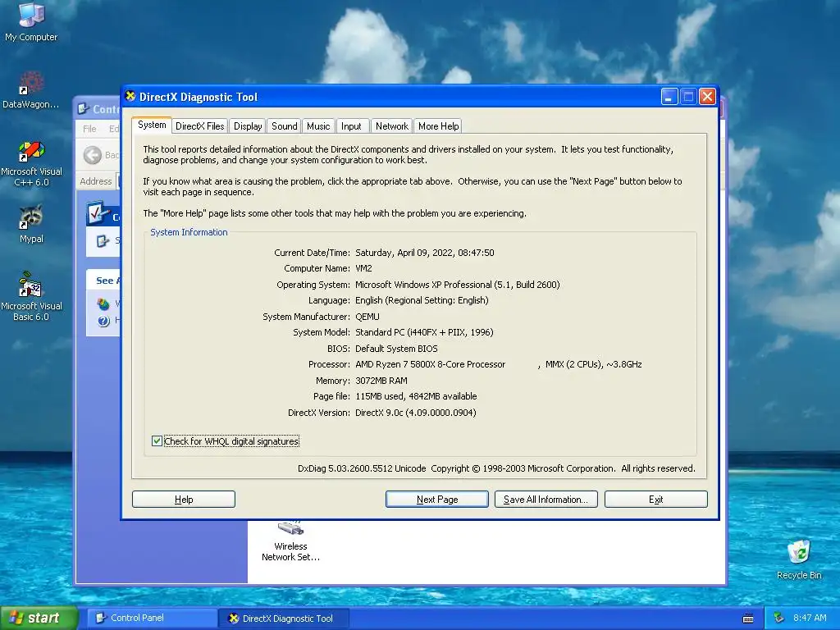Click the Help button
This screenshot has width=840, height=630.
point(184,500)
